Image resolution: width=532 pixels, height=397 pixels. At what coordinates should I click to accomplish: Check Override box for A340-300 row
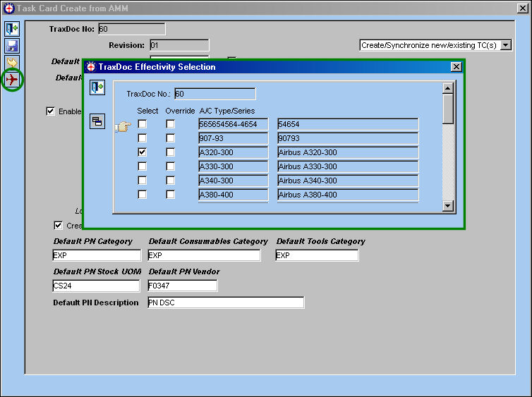pos(170,181)
